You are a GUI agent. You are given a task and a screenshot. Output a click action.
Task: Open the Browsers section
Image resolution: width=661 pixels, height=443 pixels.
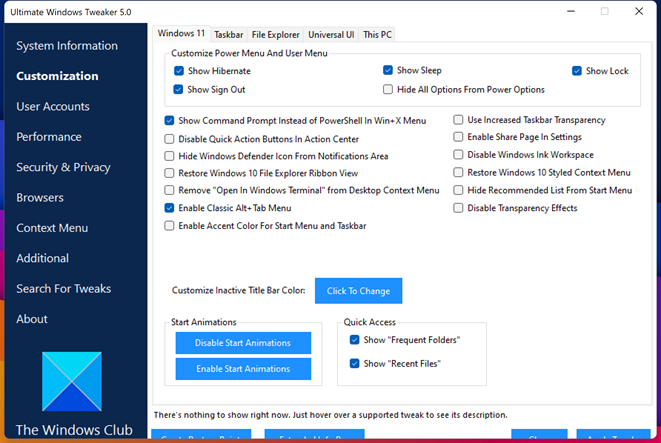pyautogui.click(x=40, y=197)
